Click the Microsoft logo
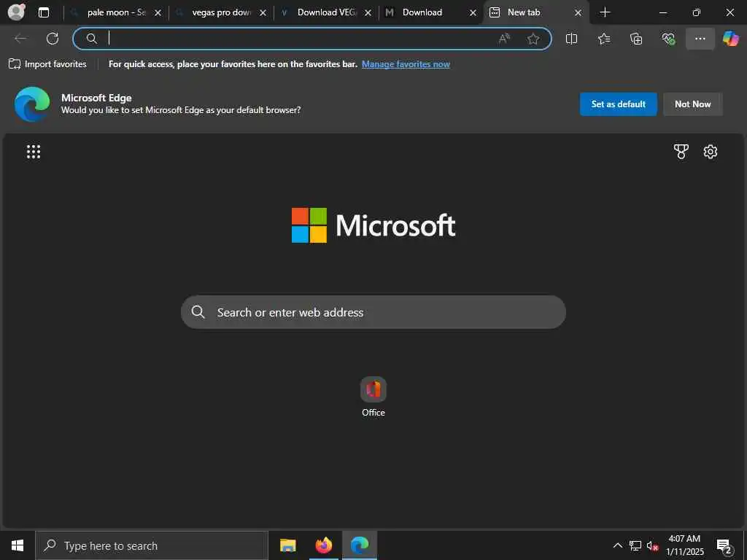The image size is (747, 560). [x=373, y=225]
